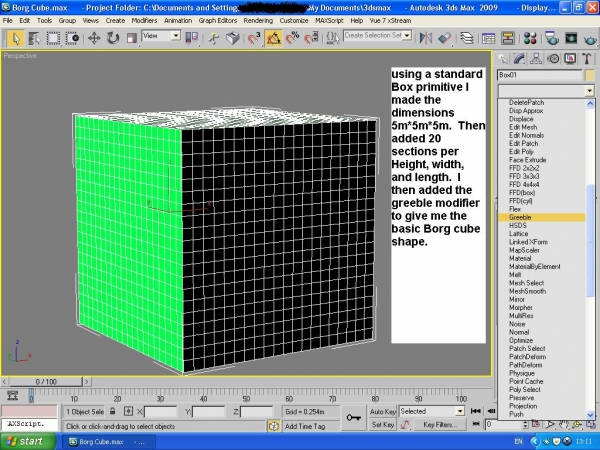Open the MAXScript menu
The image size is (600, 450).
pyautogui.click(x=329, y=21)
